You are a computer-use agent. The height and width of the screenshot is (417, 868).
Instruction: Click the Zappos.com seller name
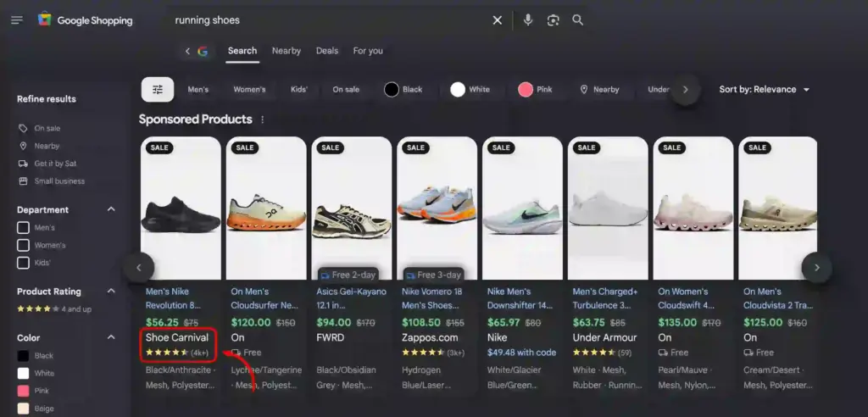click(430, 337)
